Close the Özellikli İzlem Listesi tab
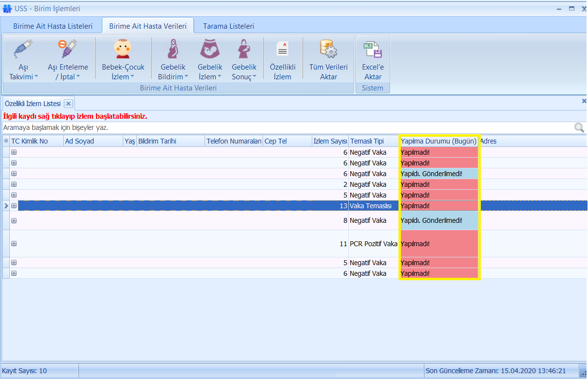 coord(69,104)
